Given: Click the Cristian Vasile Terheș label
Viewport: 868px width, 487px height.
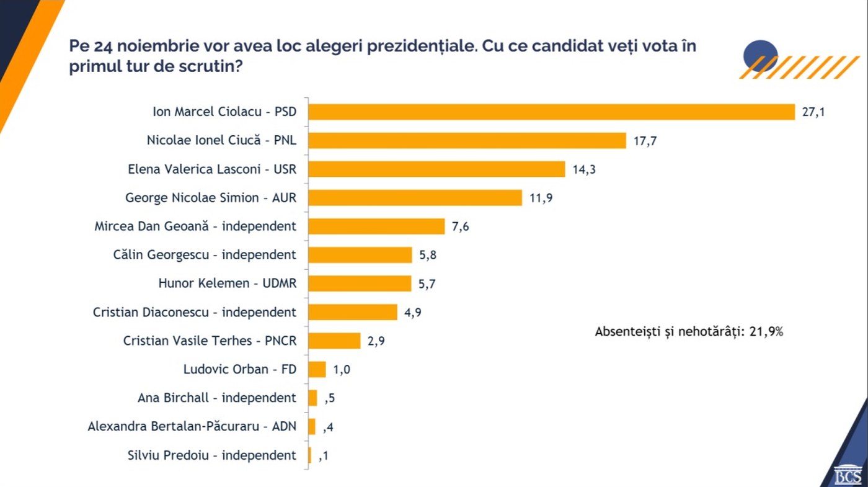Looking at the screenshot, I should click(210, 341).
